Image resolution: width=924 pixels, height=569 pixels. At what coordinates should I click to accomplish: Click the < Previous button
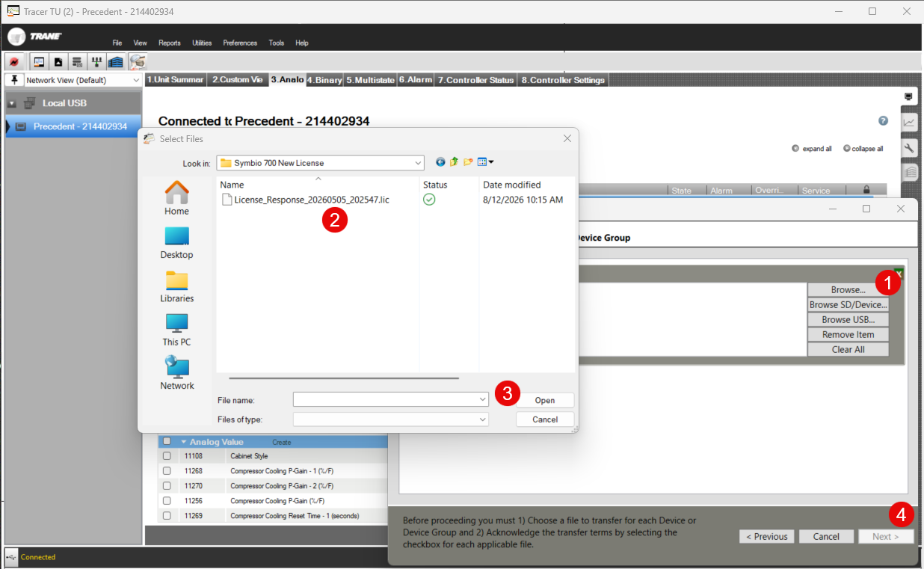pyautogui.click(x=767, y=536)
